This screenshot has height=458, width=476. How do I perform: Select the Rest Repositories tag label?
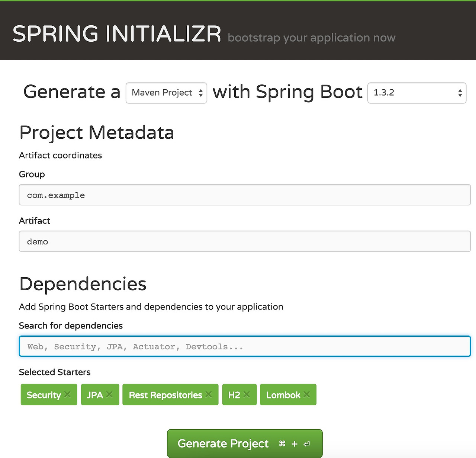(165, 395)
